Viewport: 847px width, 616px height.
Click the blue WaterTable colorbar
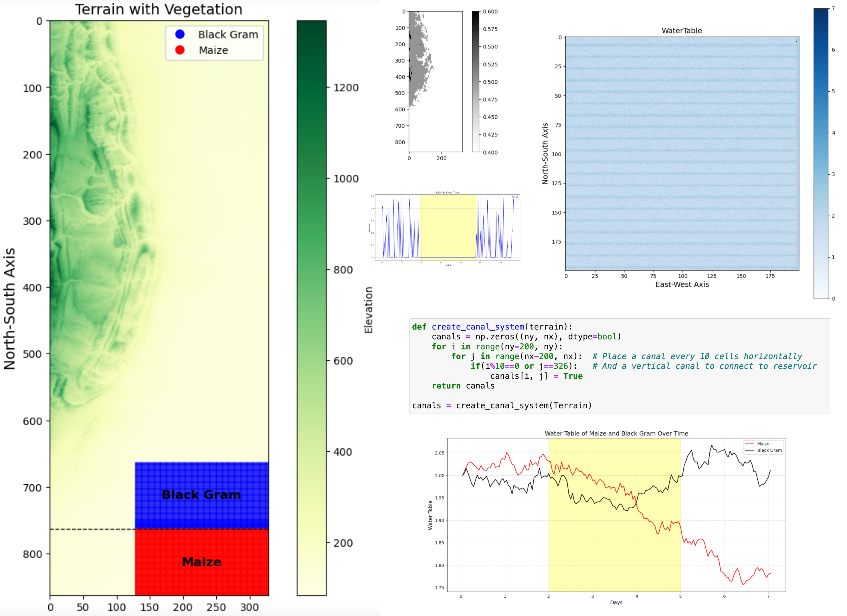(x=821, y=153)
